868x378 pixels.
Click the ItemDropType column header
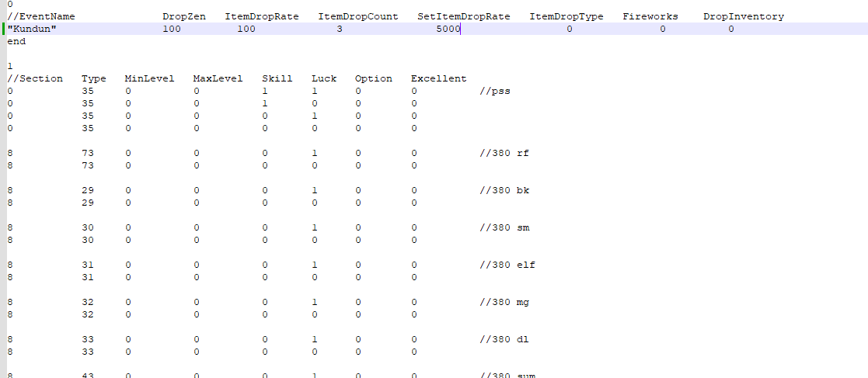tap(566, 16)
